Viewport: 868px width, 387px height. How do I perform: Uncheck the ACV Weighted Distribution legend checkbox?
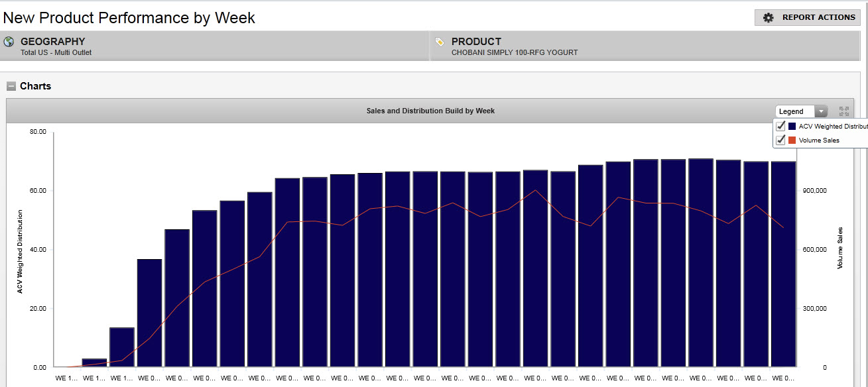click(x=781, y=126)
